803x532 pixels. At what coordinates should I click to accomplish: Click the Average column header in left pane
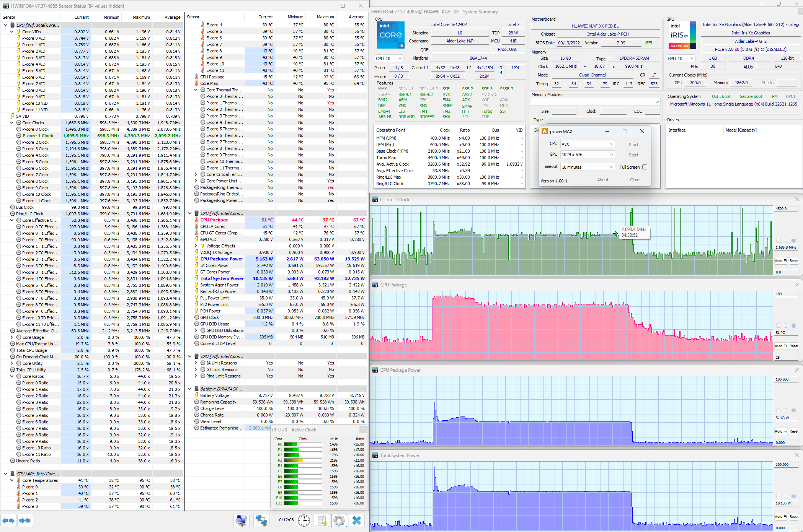168,17
